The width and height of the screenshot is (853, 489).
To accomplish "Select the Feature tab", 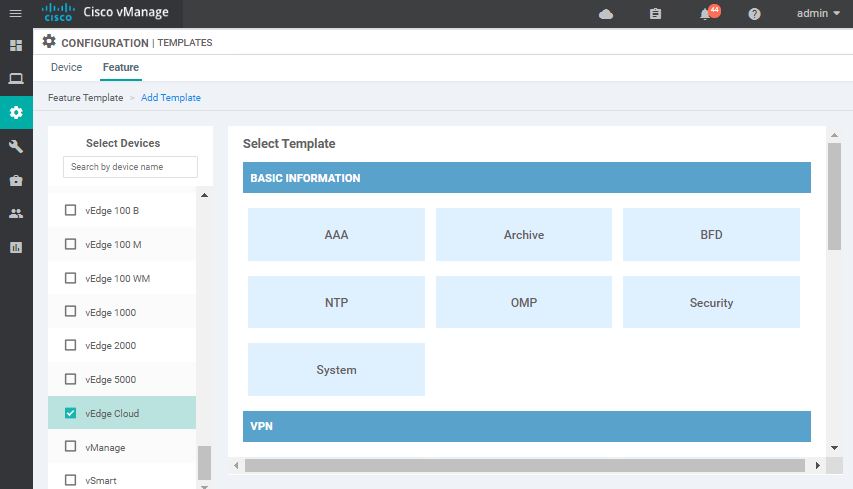I will (120, 68).
